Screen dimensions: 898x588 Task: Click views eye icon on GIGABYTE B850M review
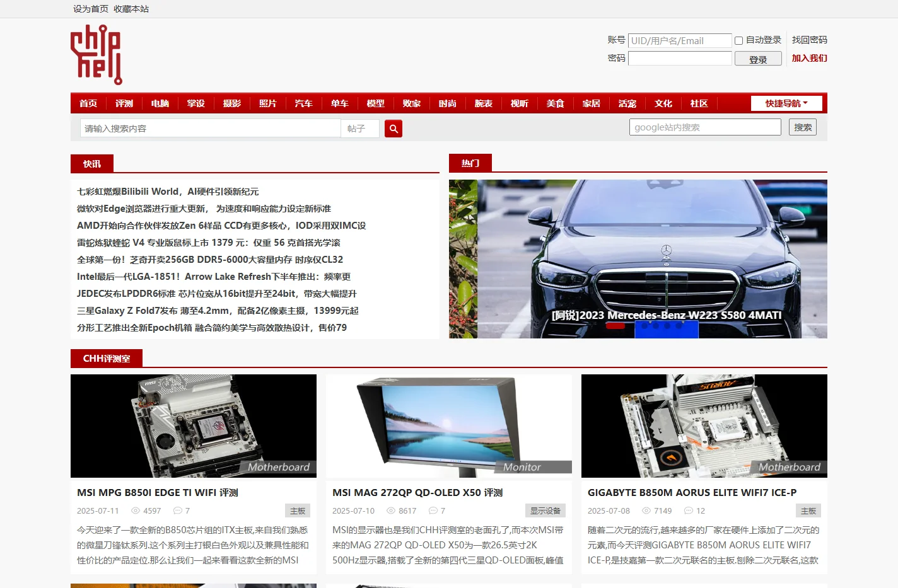646,511
